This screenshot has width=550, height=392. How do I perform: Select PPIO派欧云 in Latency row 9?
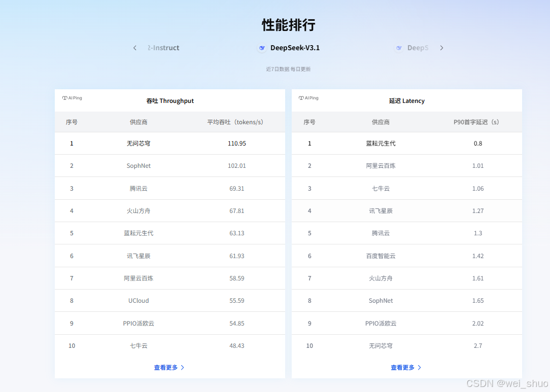click(381, 323)
